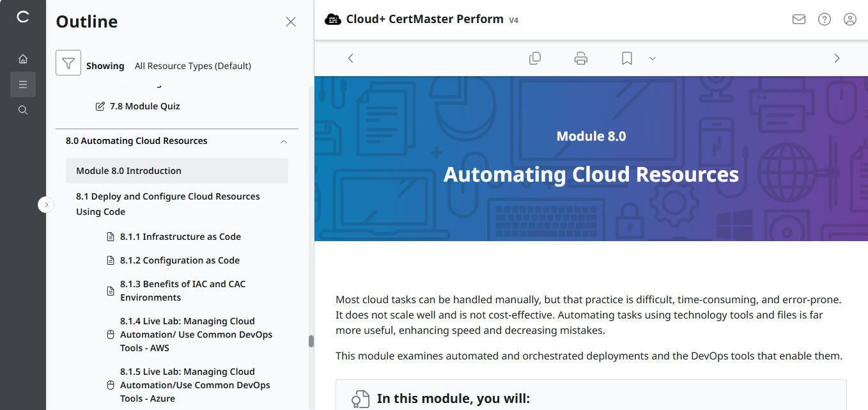Copy the page using the copy icon
868x410 pixels.
pyautogui.click(x=535, y=58)
